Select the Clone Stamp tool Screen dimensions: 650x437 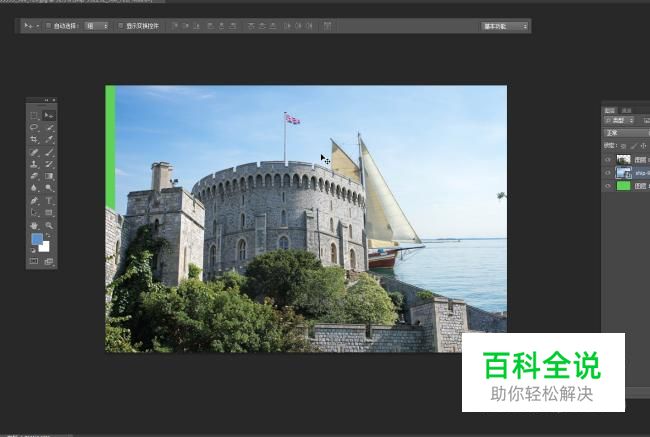[34, 164]
